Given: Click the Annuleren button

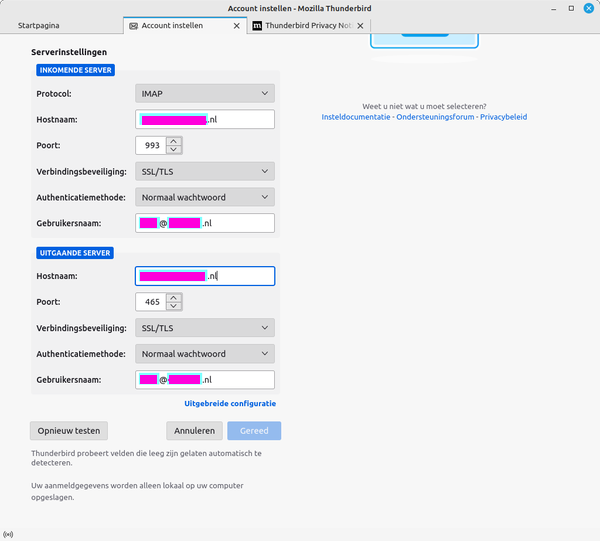Looking at the screenshot, I should click(x=194, y=431).
